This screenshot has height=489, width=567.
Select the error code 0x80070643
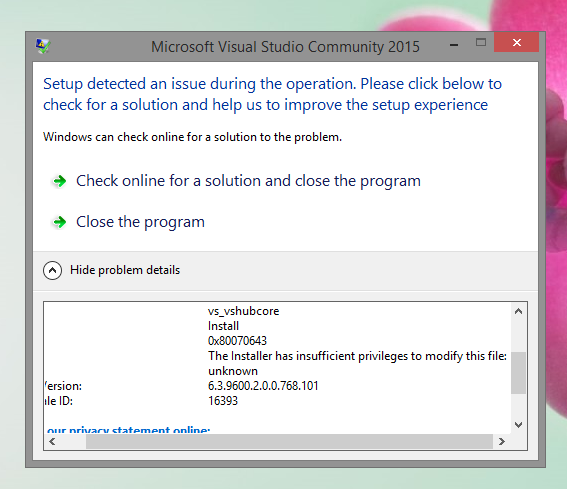[x=237, y=341]
